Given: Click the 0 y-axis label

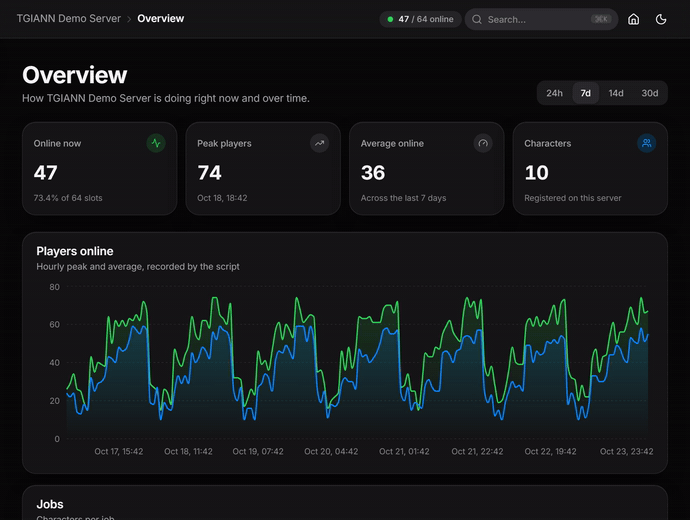Looking at the screenshot, I should coord(57,439).
